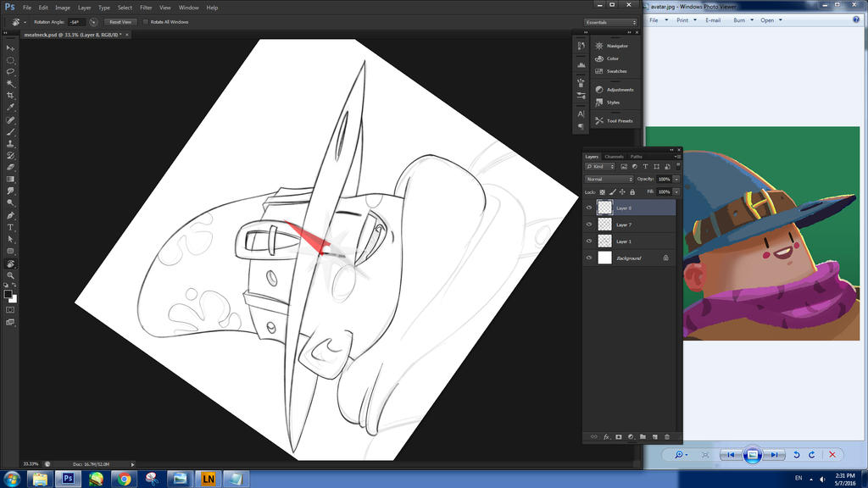Open the Image menu
This screenshot has height=488, width=868.
click(63, 8)
